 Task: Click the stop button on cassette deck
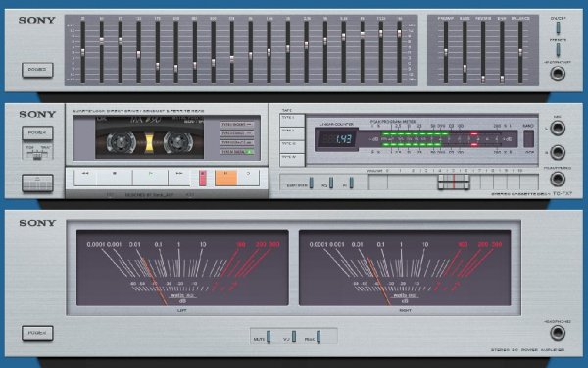point(115,177)
